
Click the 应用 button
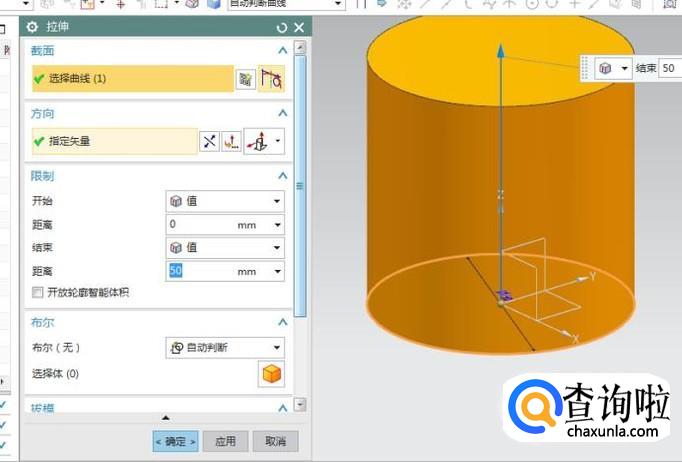tap(226, 441)
